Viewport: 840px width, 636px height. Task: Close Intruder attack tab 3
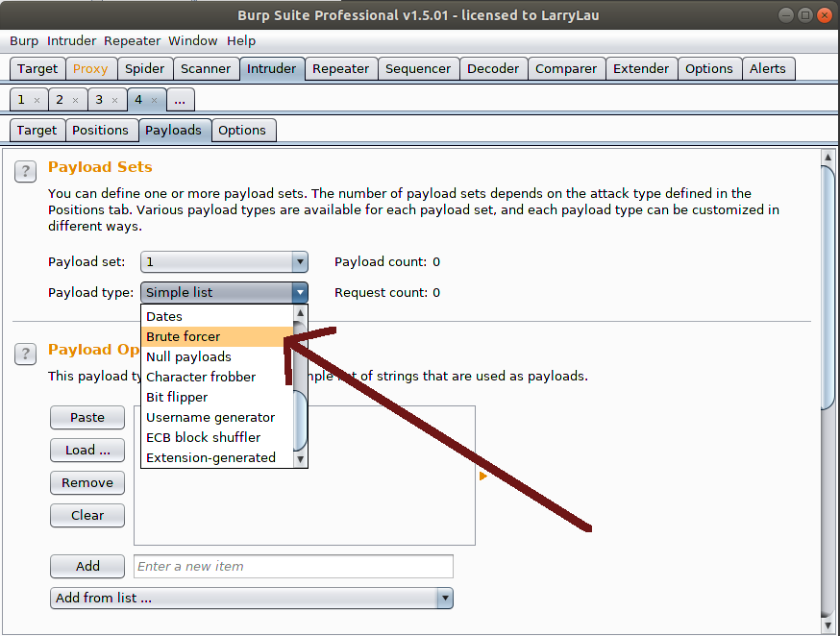(114, 100)
